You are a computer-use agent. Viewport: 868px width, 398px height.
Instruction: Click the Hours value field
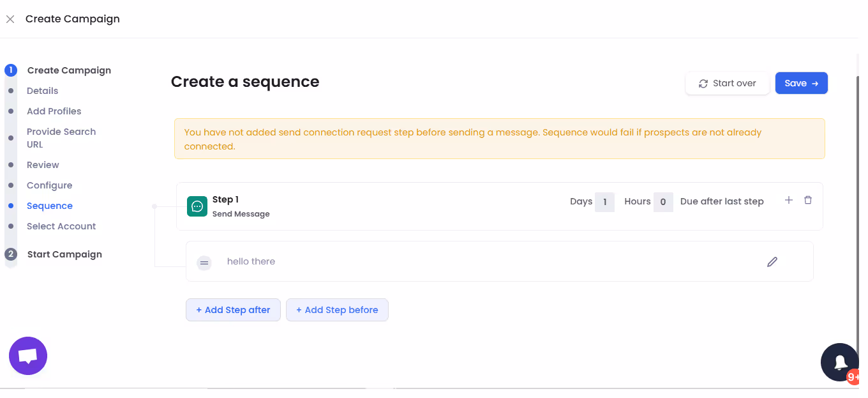[x=663, y=201]
